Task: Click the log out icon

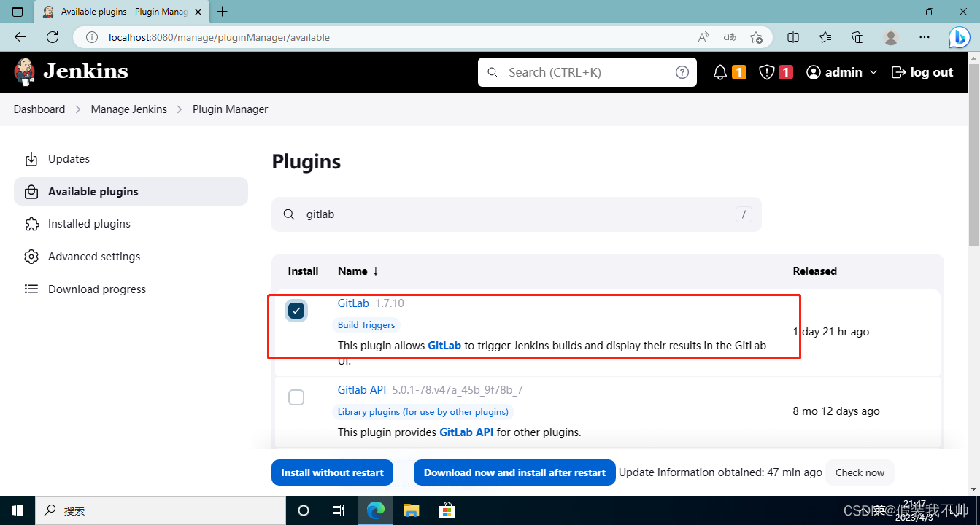Action: (898, 72)
